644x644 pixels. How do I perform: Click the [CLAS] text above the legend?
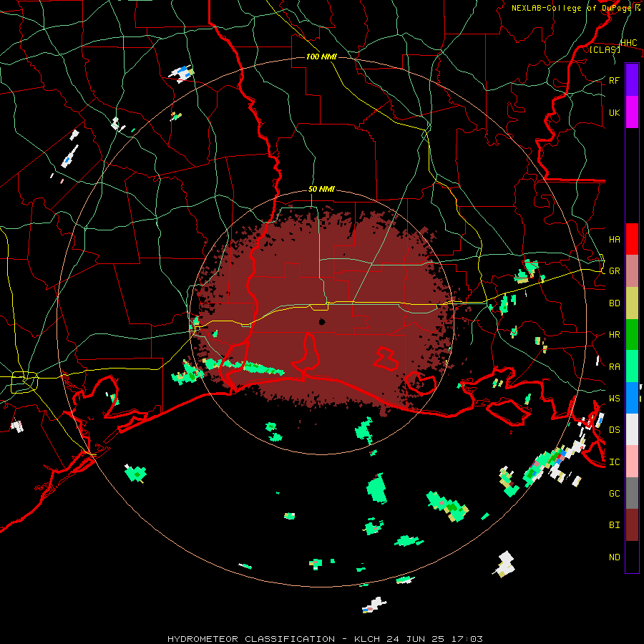605,49
